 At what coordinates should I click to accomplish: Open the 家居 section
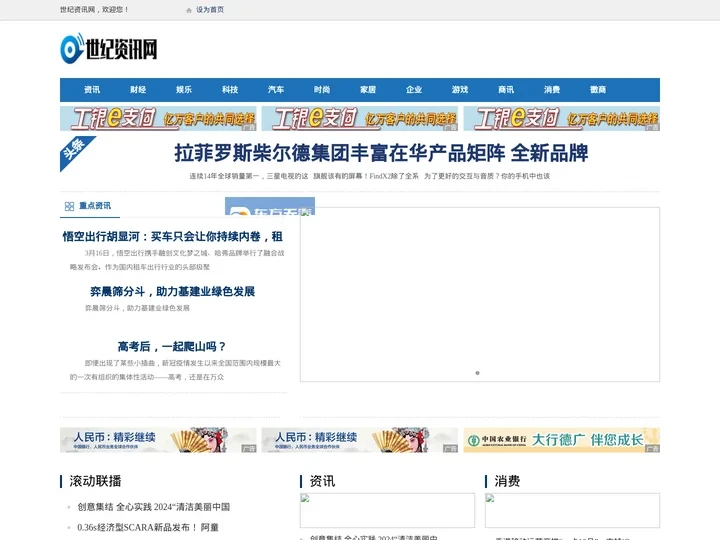(x=368, y=90)
